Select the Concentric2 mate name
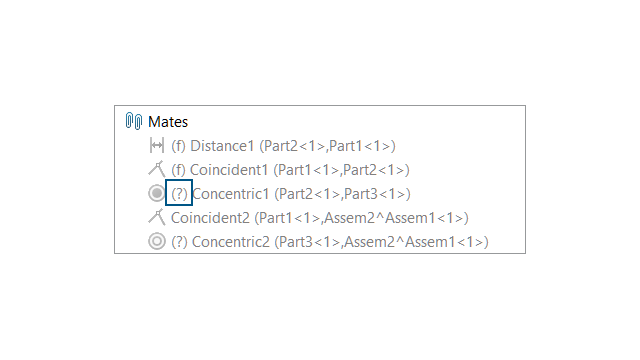 tap(231, 242)
